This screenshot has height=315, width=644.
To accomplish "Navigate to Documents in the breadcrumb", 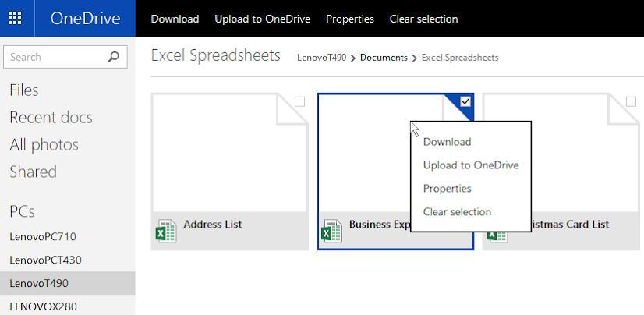I will point(384,58).
